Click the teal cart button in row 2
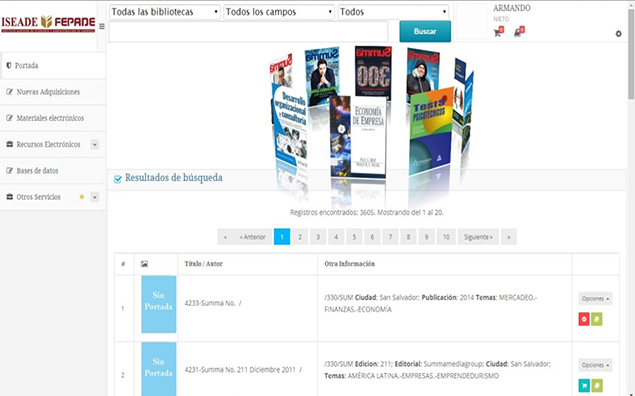The width and height of the screenshot is (635, 396). point(584,385)
